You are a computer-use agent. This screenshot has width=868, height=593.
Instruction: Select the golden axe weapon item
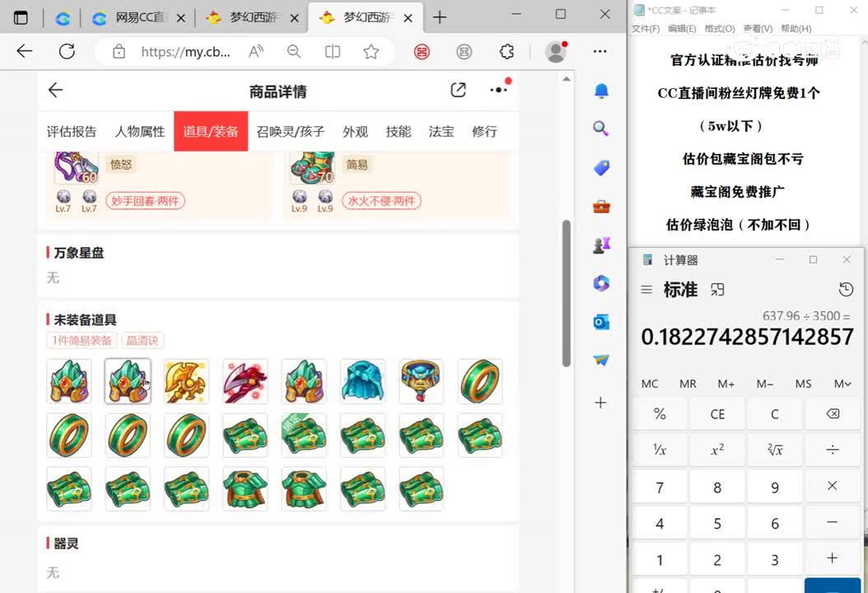pyautogui.click(x=187, y=381)
